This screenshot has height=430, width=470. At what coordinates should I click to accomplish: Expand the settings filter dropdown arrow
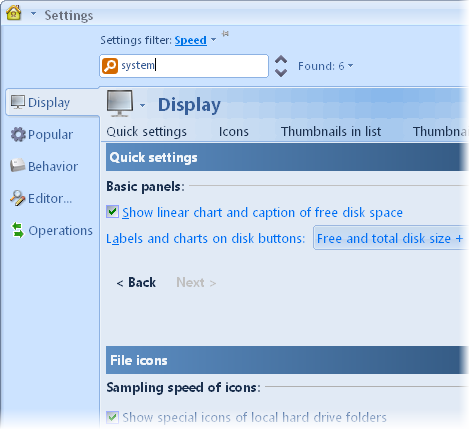(214, 40)
